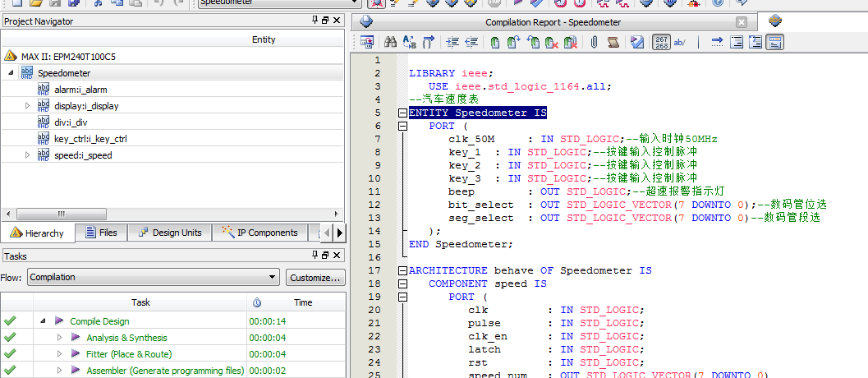Click the decrease indent icon
868x378 pixels.
471,42
